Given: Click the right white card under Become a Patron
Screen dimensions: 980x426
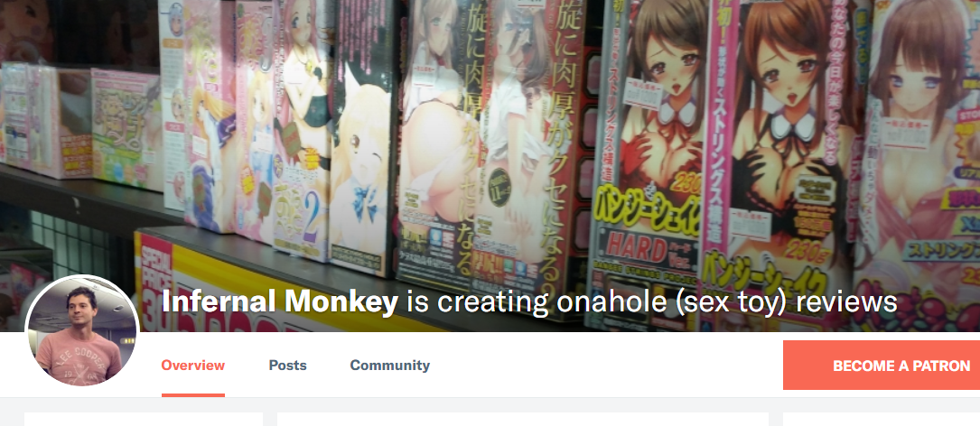Looking at the screenshot, I should click(x=882, y=419).
